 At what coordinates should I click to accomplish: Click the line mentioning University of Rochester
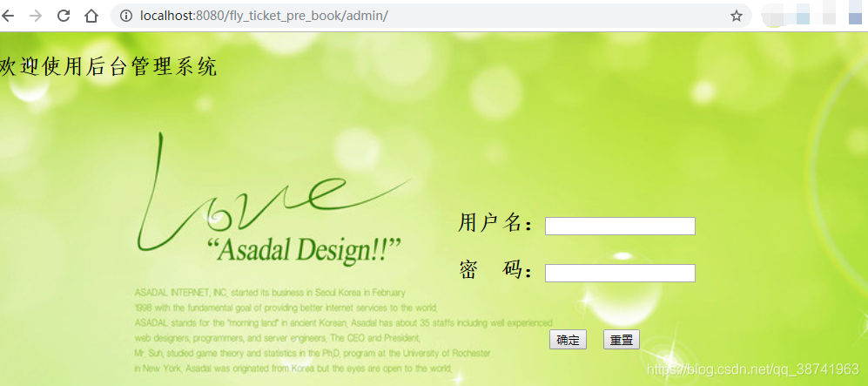(x=313, y=353)
